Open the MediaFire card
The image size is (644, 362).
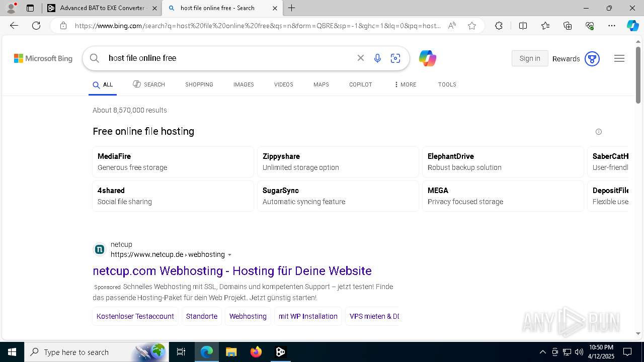(173, 162)
